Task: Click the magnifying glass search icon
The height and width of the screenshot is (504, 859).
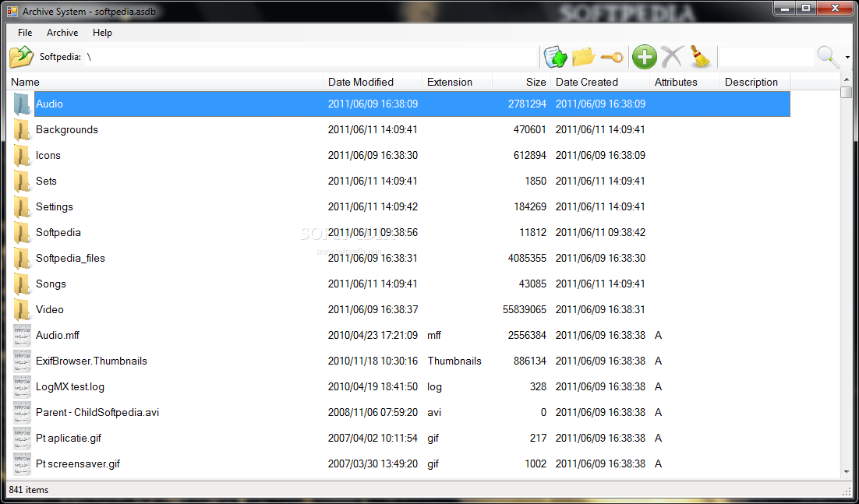Action: [829, 57]
